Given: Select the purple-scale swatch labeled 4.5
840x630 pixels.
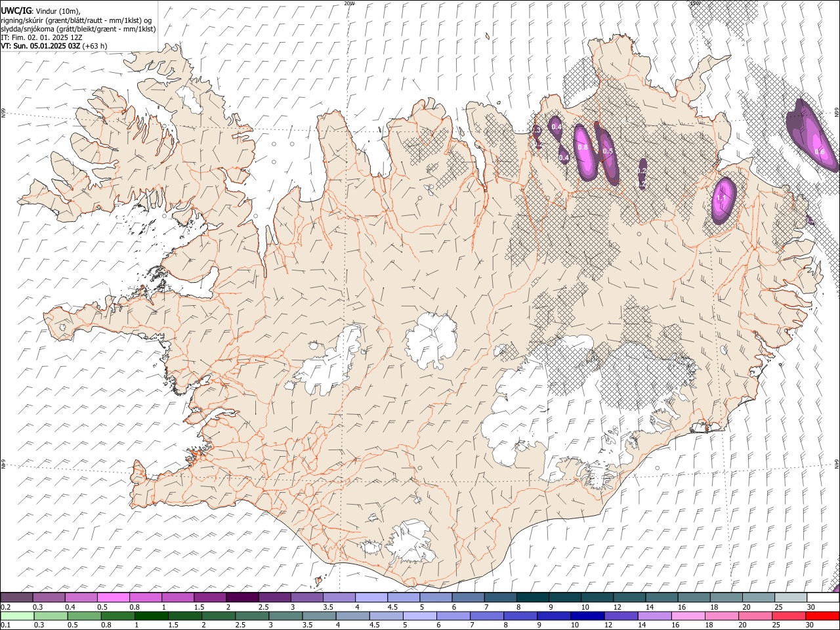Looking at the screenshot, I should click(x=403, y=597).
